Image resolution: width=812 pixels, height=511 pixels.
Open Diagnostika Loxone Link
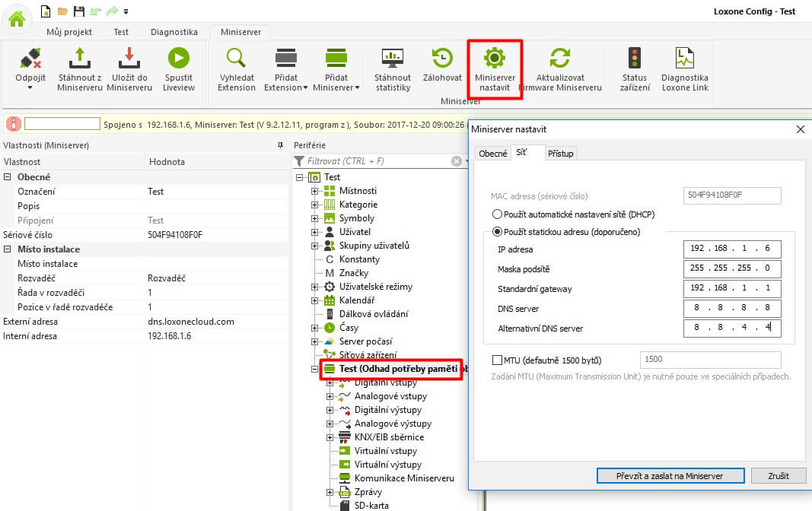pos(684,59)
